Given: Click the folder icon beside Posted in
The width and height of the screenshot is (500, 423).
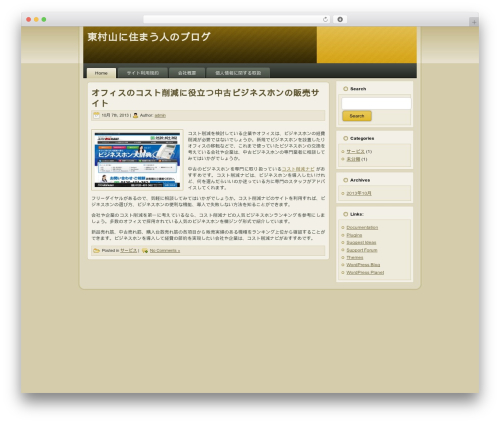Looking at the screenshot, I should [x=97, y=250].
